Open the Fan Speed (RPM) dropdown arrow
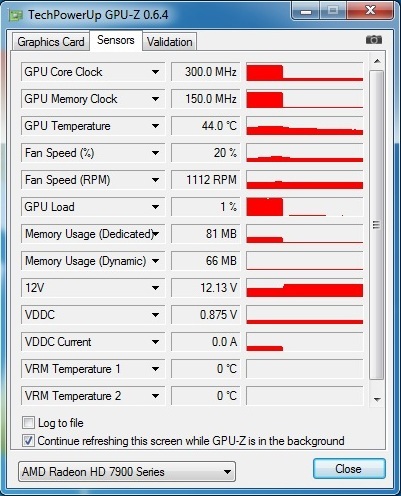401x496 pixels. pos(155,180)
